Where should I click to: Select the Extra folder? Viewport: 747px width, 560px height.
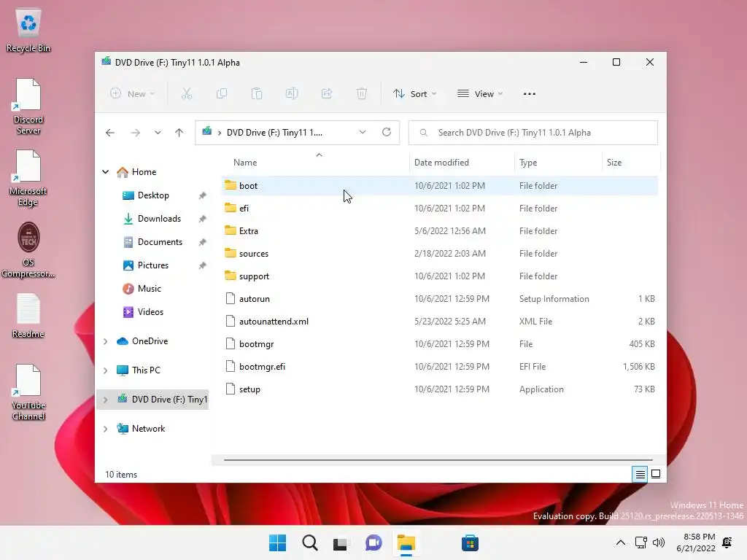440,231
